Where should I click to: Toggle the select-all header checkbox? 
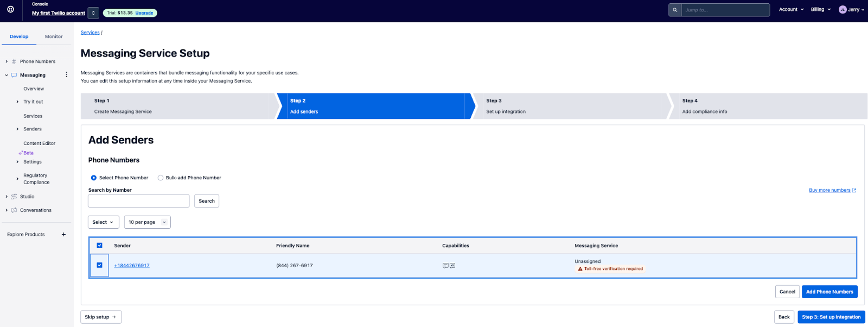[99, 246]
